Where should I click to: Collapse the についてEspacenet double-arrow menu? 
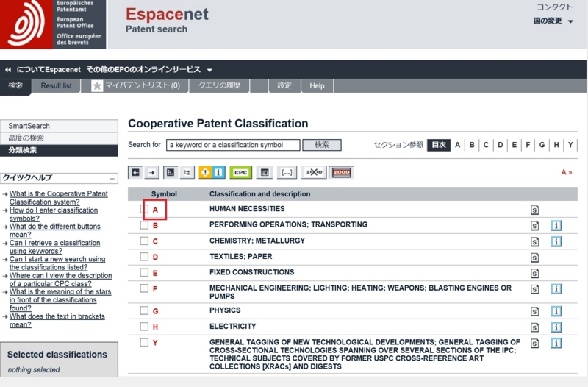coord(8,70)
